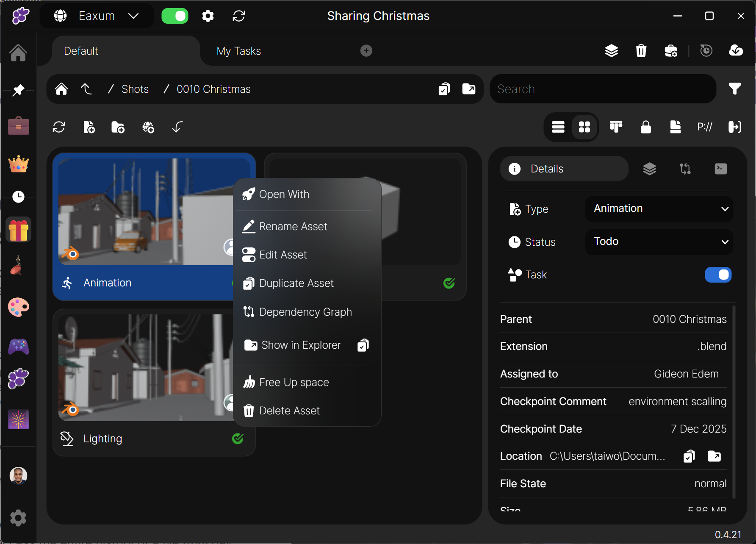This screenshot has width=756, height=544.
Task: Click the lock icon in view toolbar
Action: pos(645,127)
